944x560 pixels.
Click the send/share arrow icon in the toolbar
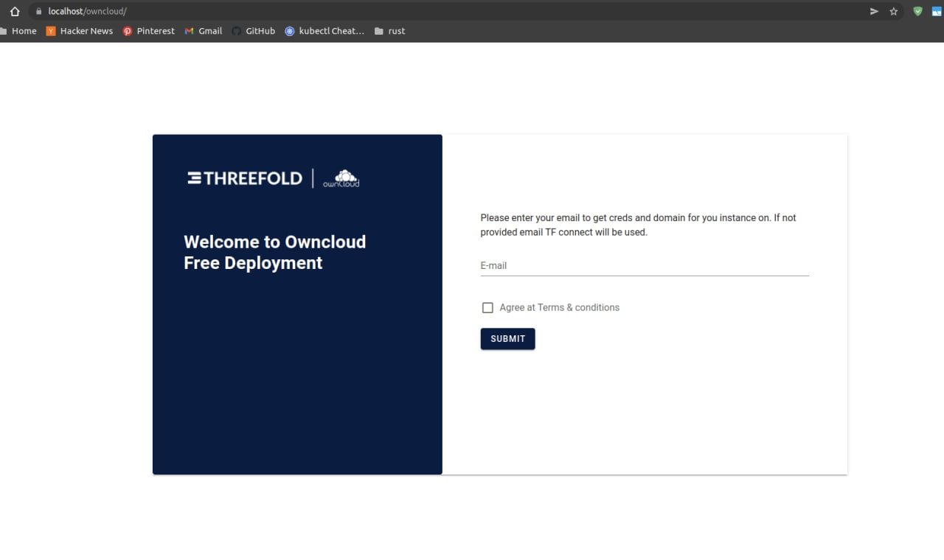pyautogui.click(x=873, y=11)
